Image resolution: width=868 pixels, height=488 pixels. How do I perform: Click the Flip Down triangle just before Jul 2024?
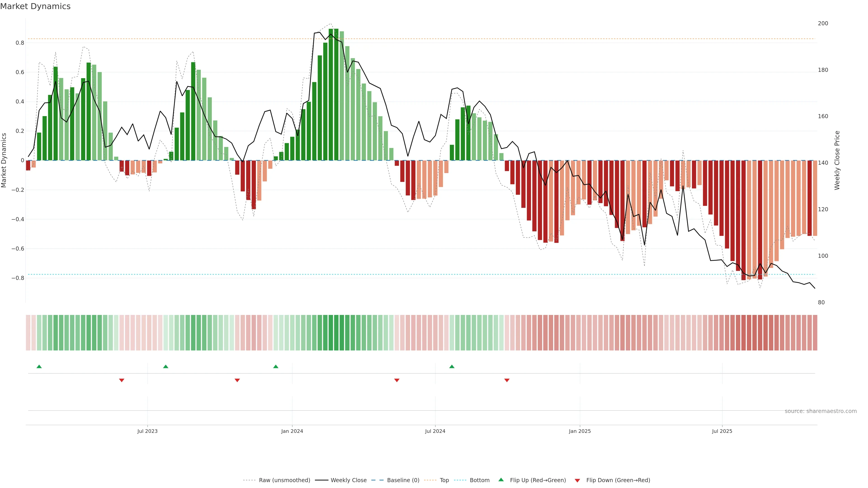[x=397, y=380]
